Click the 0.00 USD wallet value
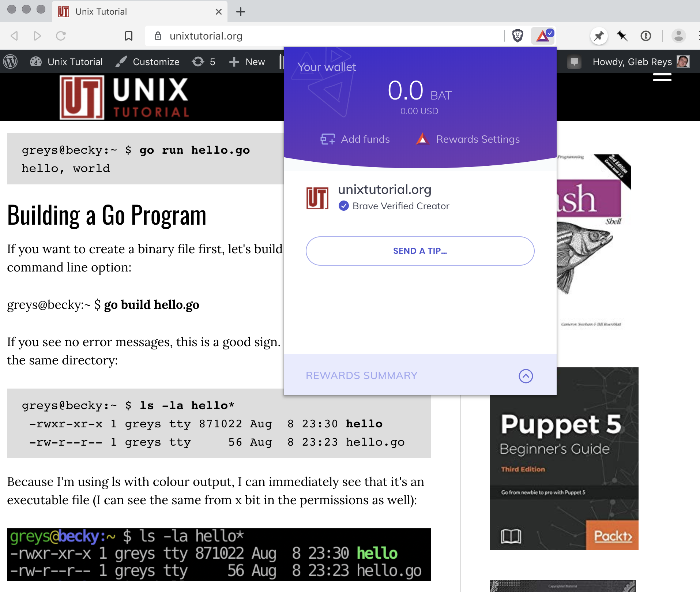The image size is (700, 592). [419, 111]
